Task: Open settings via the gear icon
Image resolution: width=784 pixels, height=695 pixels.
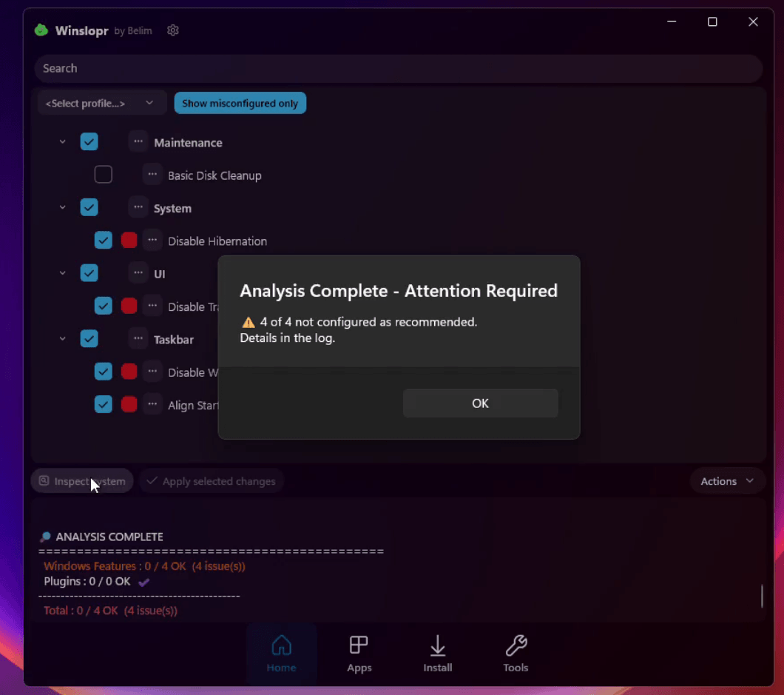Action: pos(173,30)
